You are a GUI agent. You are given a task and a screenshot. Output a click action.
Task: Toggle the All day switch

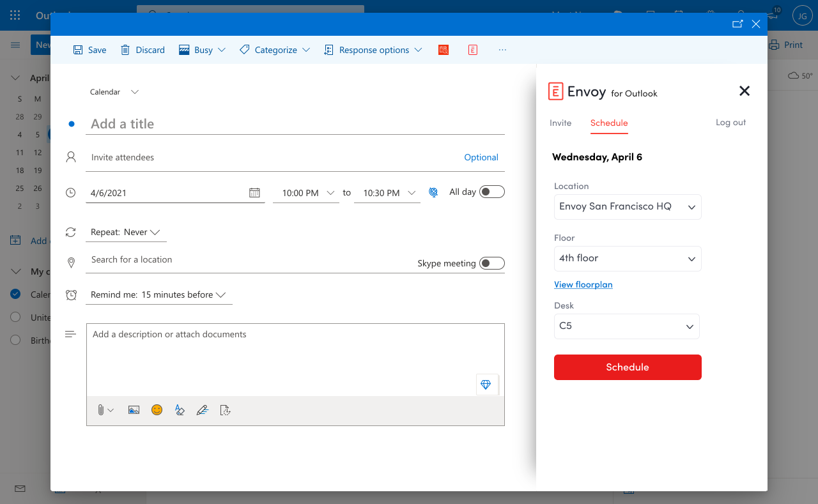[x=492, y=192]
